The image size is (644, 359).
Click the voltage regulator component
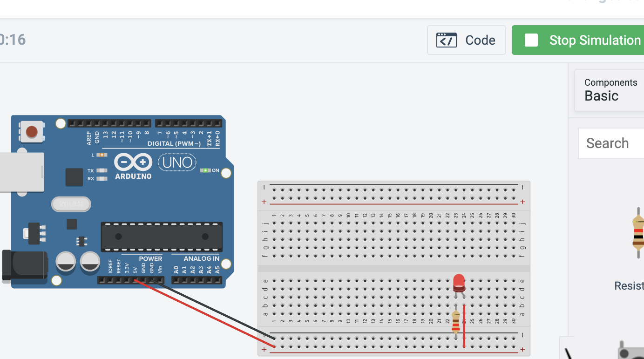[34, 233]
